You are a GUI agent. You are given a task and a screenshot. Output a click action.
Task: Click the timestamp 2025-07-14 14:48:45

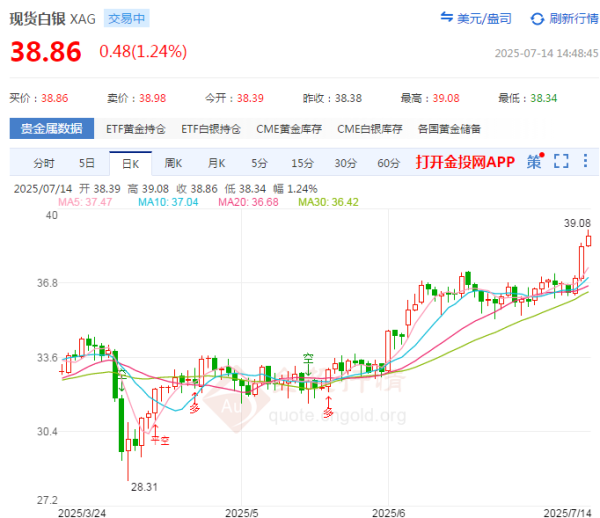click(x=546, y=53)
